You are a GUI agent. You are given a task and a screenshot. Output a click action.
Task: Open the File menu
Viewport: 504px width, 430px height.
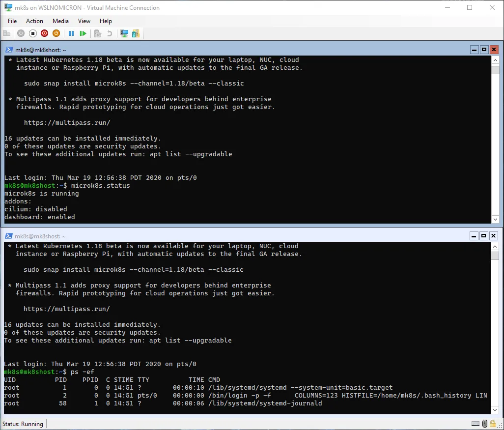(x=12, y=21)
